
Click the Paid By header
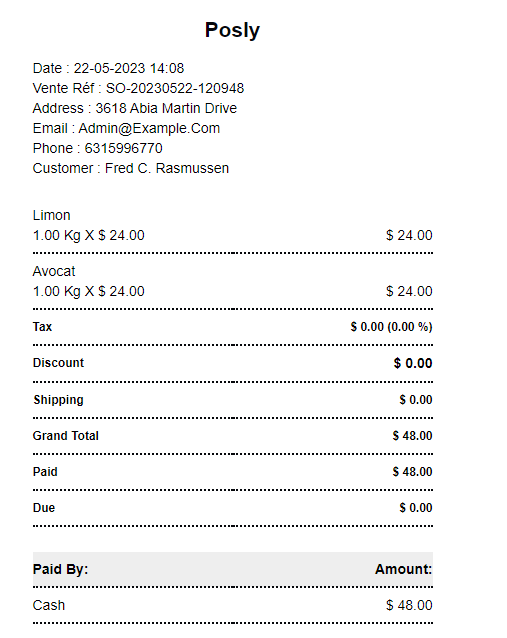(x=60, y=569)
